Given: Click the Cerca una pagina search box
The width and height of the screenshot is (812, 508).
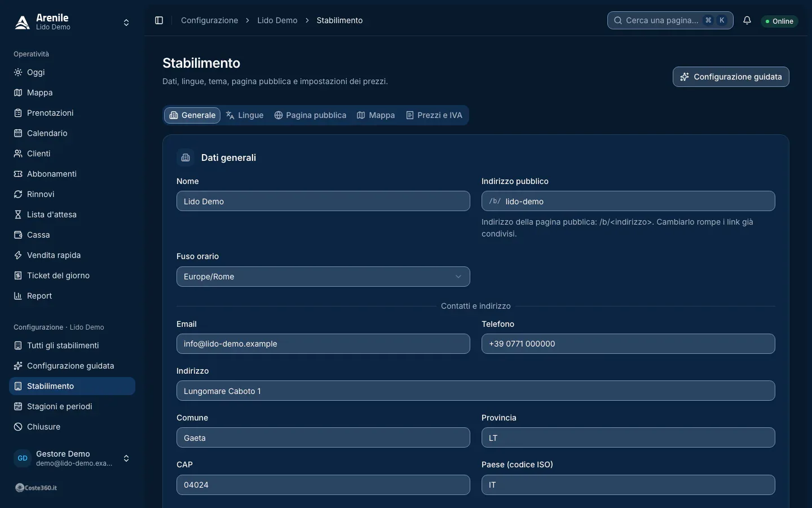Looking at the screenshot, I should (670, 20).
